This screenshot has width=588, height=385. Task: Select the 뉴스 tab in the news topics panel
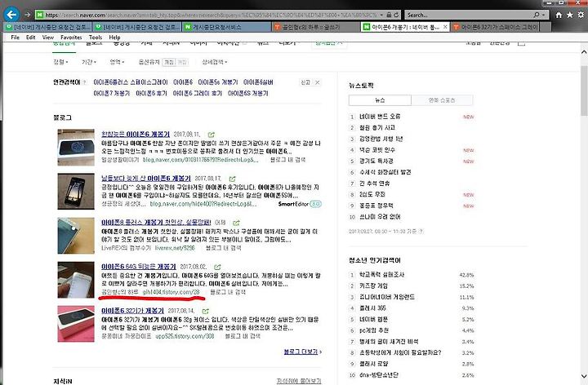(380, 100)
